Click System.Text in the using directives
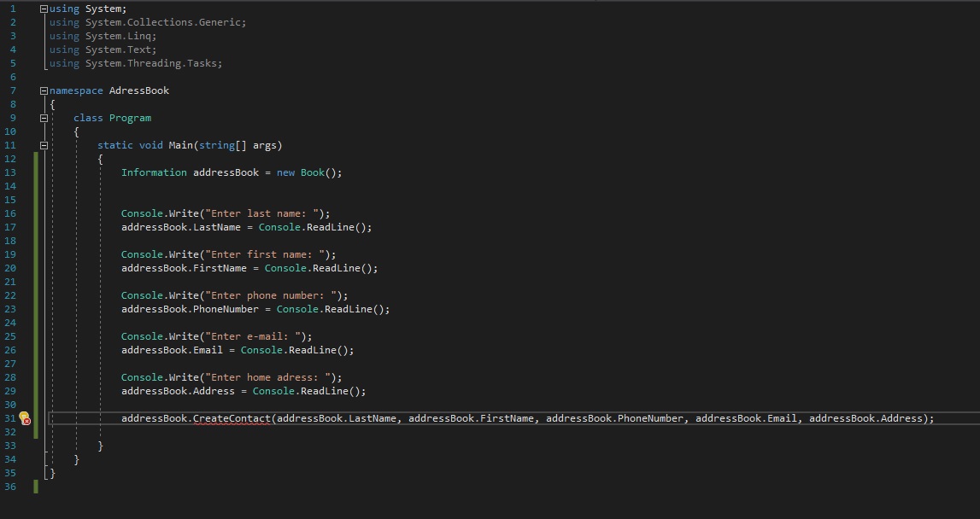The width and height of the screenshot is (980, 519). [x=118, y=50]
